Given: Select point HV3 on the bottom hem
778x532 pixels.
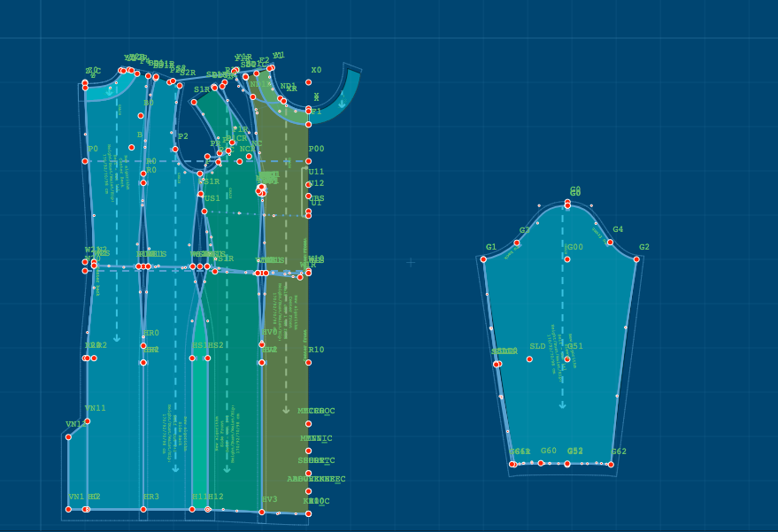Looking at the screenshot, I should (x=262, y=511).
